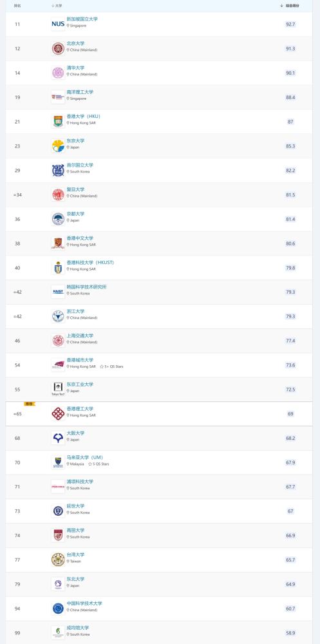This screenshot has height=644, width=320.
Task: Click the 5 QS Stars label for Malaya
Action: (99, 464)
